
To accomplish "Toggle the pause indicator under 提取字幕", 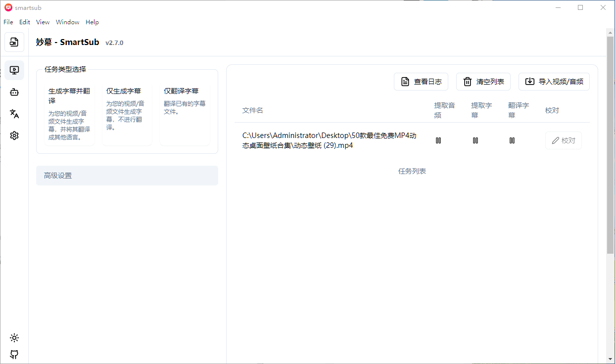I will [475, 140].
